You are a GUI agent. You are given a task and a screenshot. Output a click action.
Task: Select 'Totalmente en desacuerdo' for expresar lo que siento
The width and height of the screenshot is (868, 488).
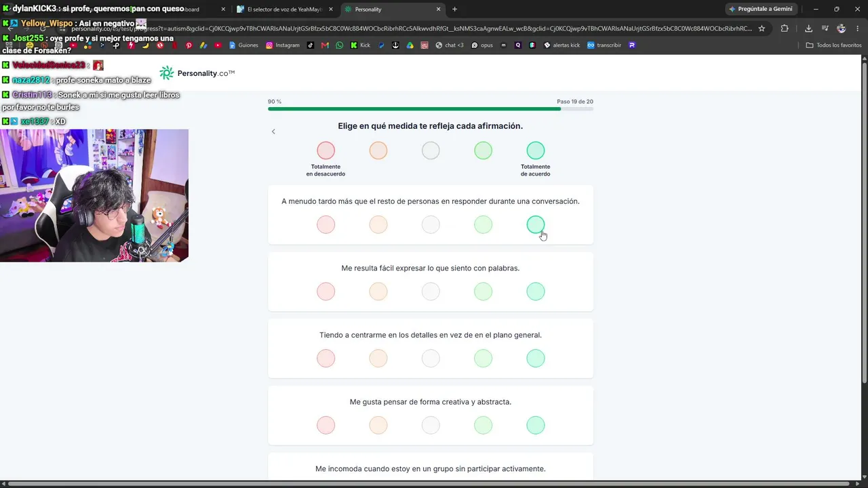click(326, 291)
